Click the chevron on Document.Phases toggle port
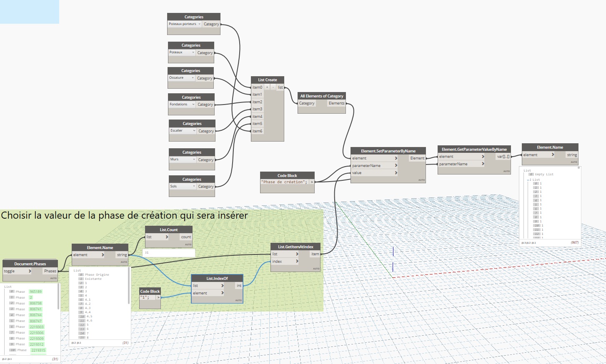Image resolution: width=606 pixels, height=364 pixels. pos(30,271)
